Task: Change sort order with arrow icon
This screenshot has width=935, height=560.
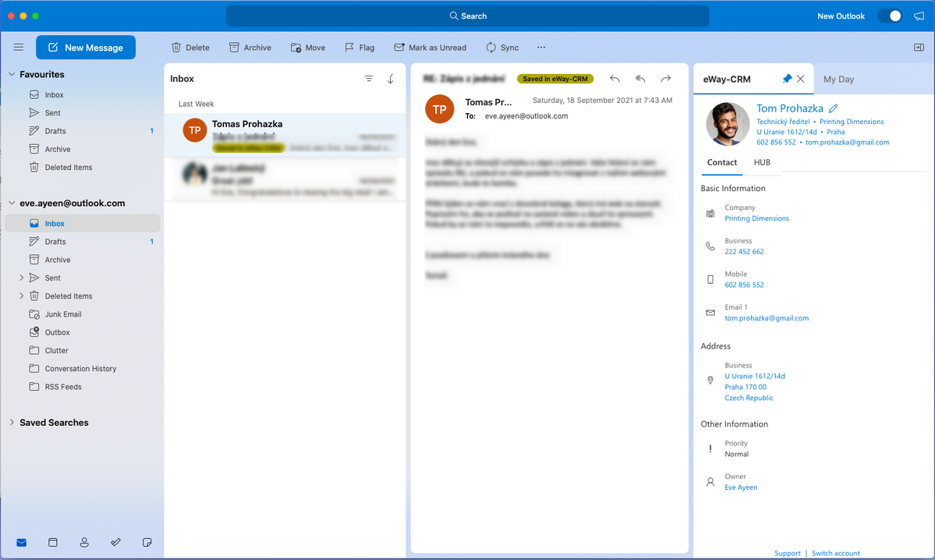Action: click(391, 79)
